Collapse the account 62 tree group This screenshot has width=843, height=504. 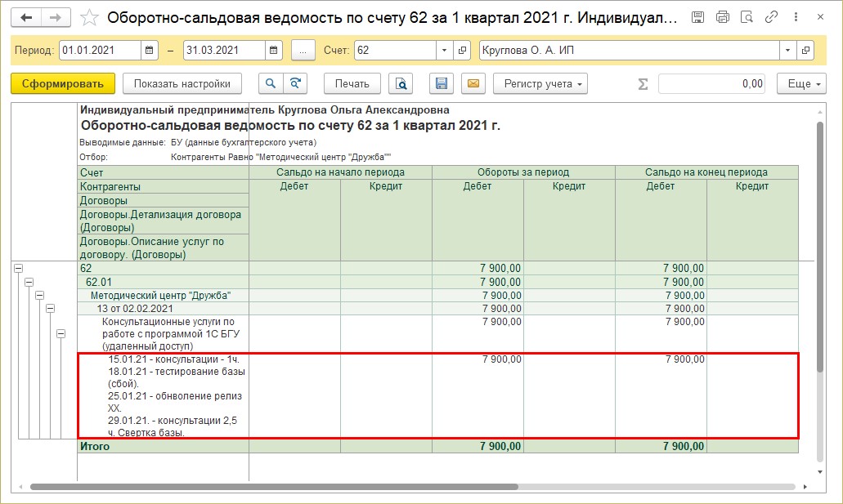18,268
